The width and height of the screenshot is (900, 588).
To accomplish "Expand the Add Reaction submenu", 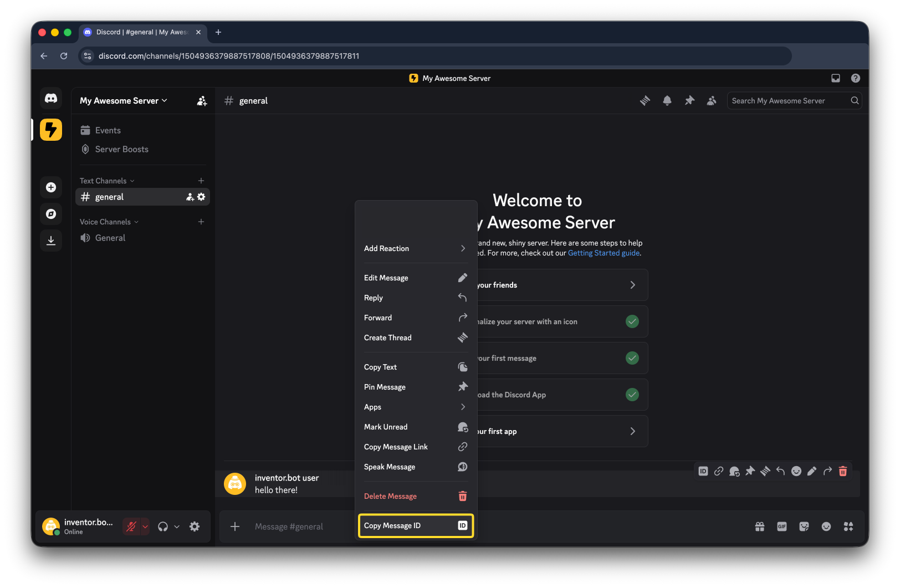I will pos(416,248).
